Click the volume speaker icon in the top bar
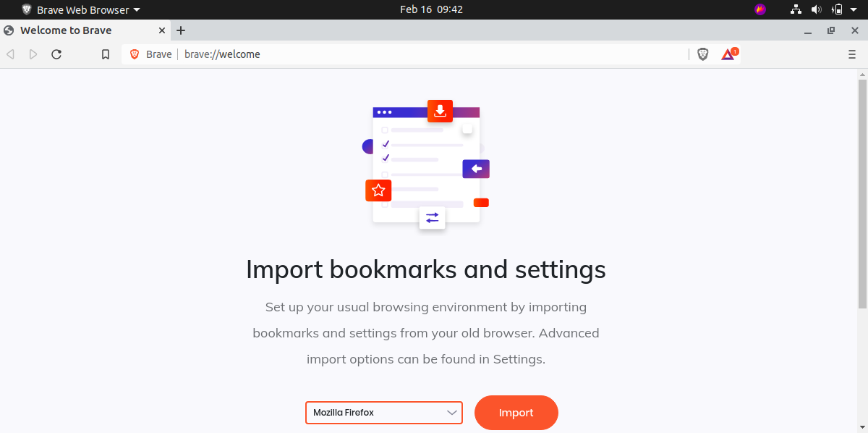868x433 pixels. pos(817,9)
